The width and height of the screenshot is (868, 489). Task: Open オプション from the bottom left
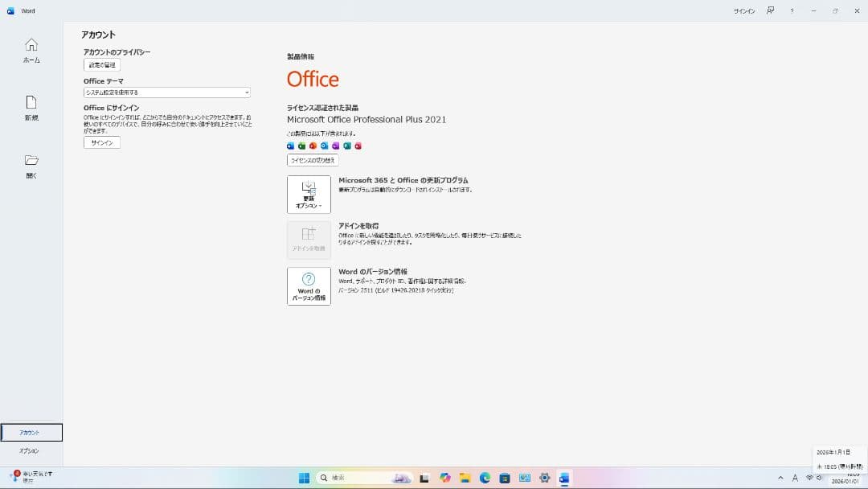pyautogui.click(x=30, y=450)
